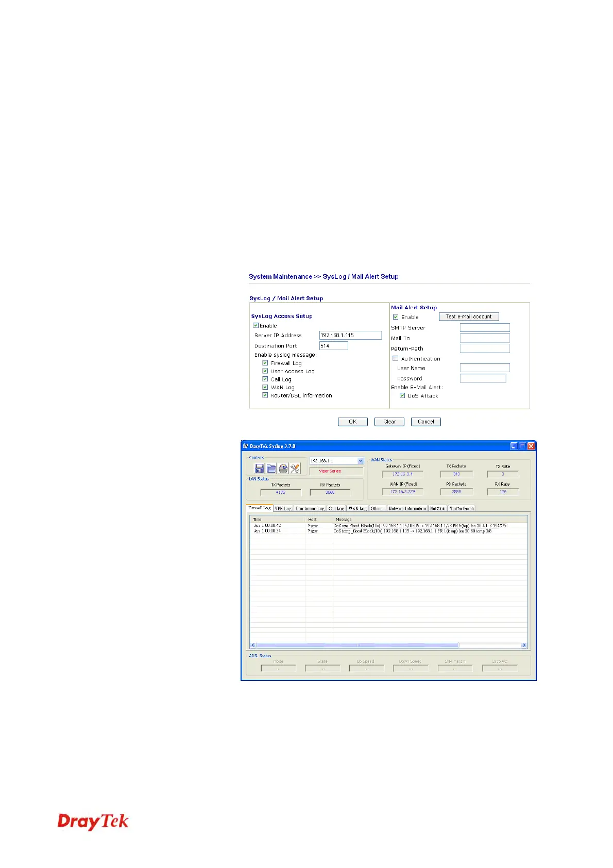
Task: Close the DrayTek Syslog window
Action: [531, 446]
